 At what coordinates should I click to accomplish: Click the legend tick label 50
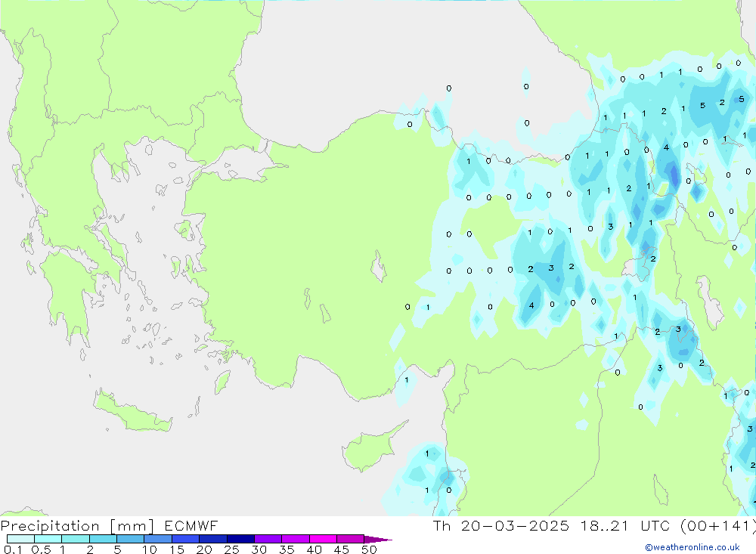coord(368,549)
